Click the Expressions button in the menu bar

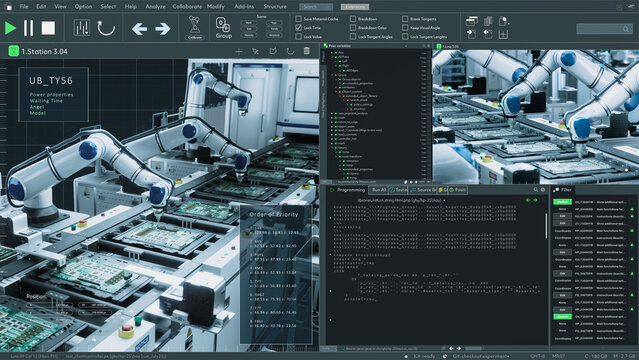pos(355,7)
